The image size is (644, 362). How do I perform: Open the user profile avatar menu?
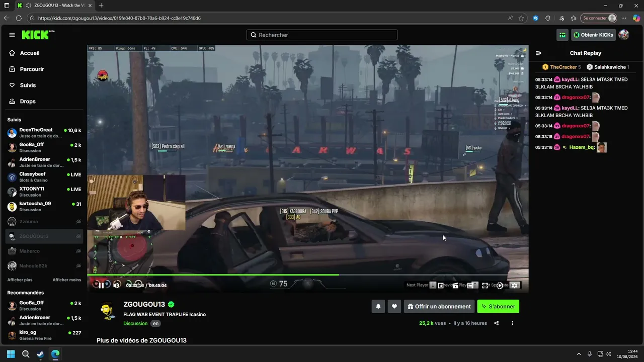click(624, 35)
